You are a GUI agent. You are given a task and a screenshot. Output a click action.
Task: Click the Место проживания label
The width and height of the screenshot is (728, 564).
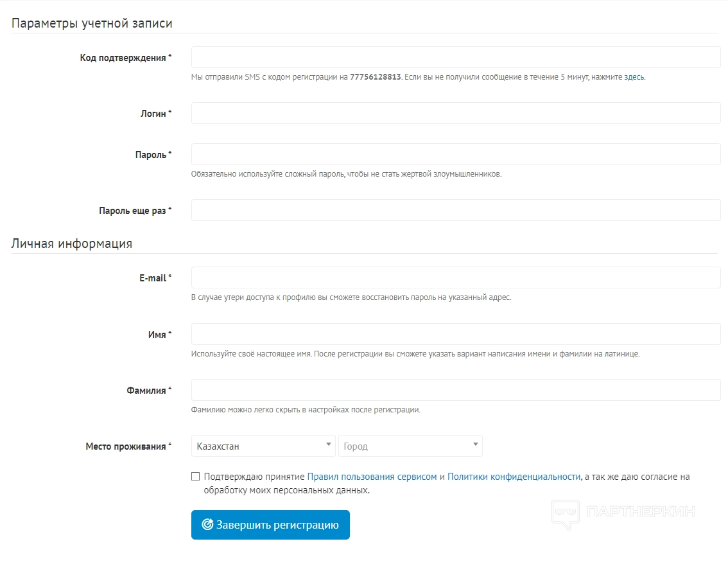point(126,446)
